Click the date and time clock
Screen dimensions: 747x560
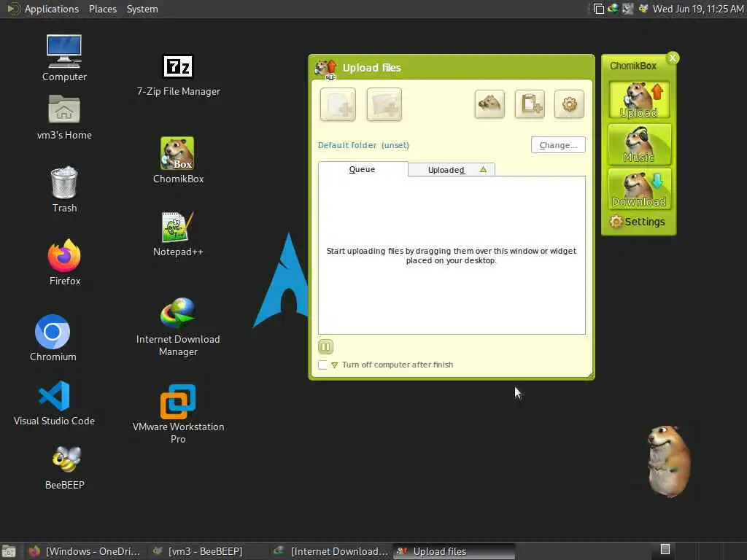point(698,9)
